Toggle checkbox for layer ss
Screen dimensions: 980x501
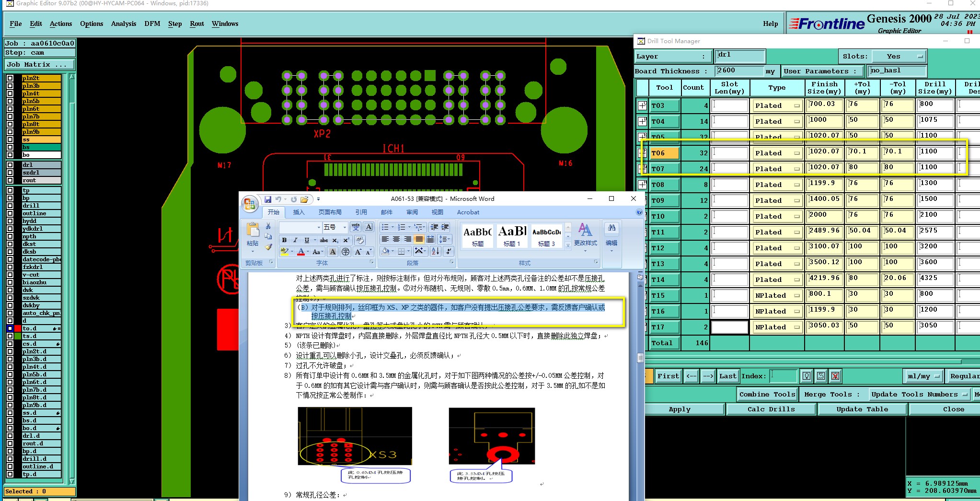pyautogui.click(x=10, y=140)
